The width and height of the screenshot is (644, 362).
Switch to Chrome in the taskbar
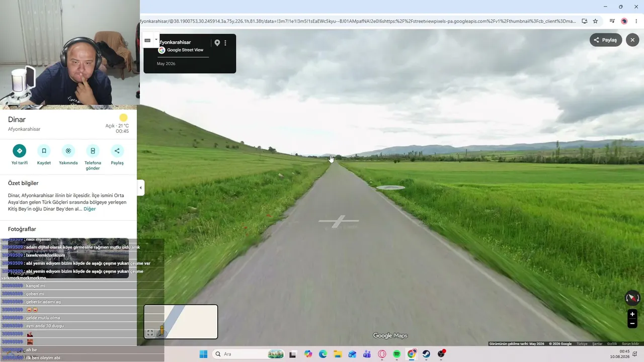[412, 354]
